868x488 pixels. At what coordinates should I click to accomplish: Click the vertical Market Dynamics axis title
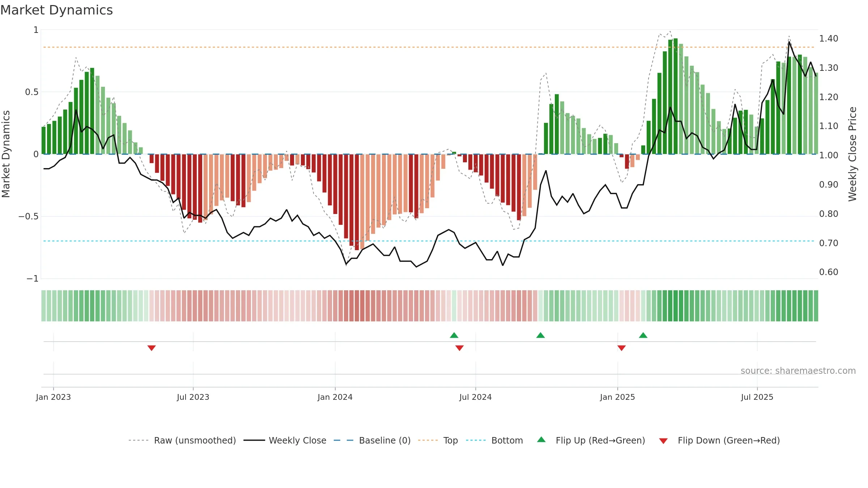tap(6, 154)
